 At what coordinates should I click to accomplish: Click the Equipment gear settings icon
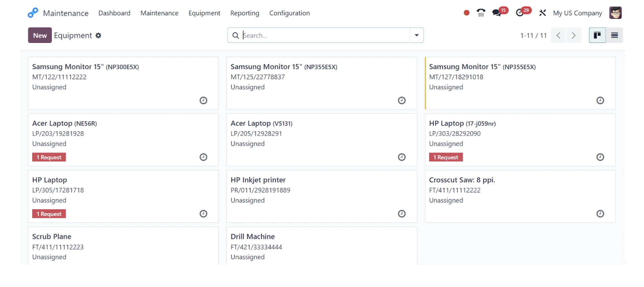pos(98,35)
